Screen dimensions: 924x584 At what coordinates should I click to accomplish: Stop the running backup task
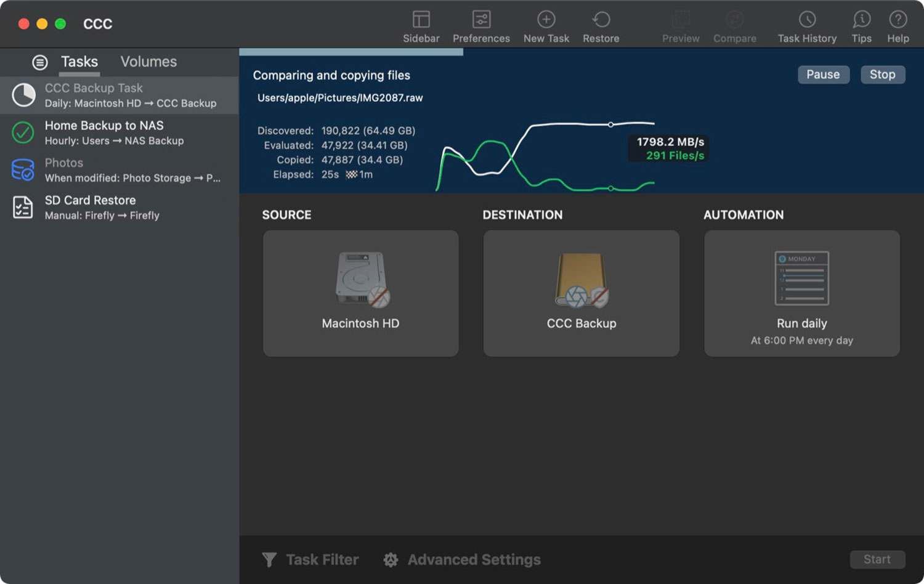click(882, 75)
